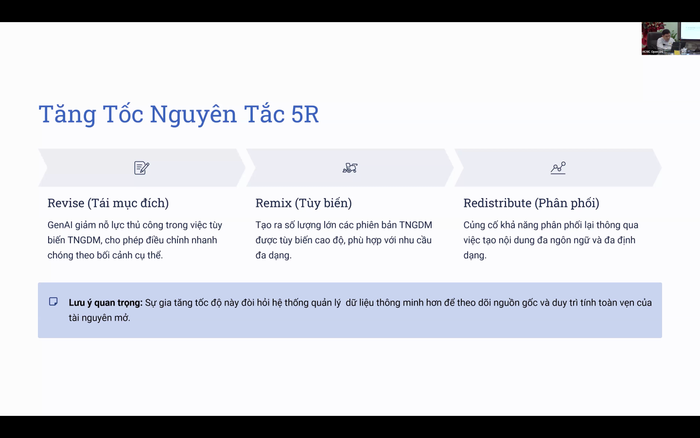The height and width of the screenshot is (438, 700).
Task: Click the Revise edit-note icon
Action: pos(141,168)
